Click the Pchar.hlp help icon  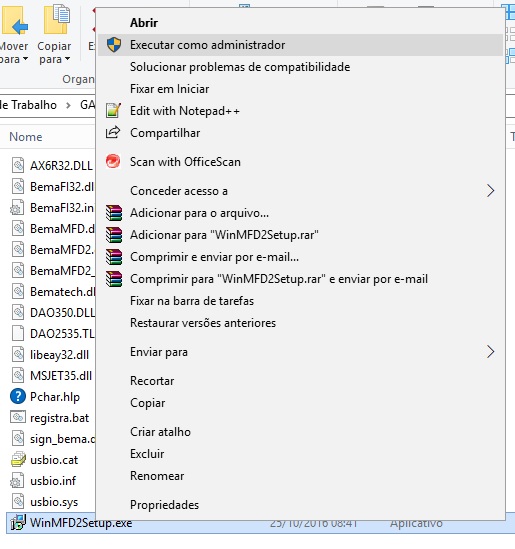click(x=18, y=396)
